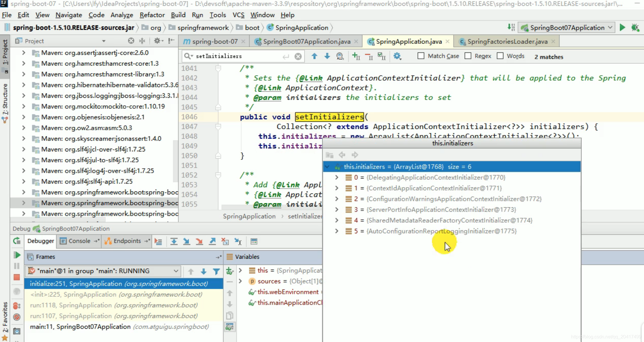The height and width of the screenshot is (342, 644).
Task: Go to previous search occurrence arrow
Action: 314,56
